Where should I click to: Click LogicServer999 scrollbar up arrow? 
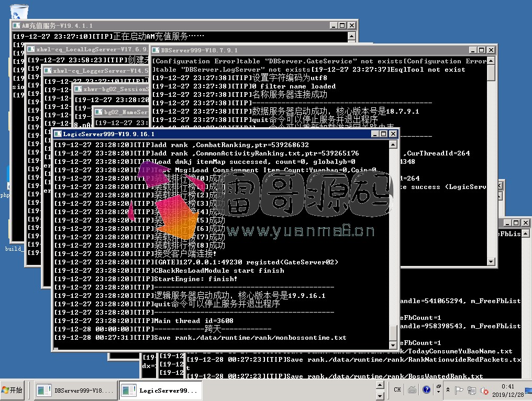[393, 145]
